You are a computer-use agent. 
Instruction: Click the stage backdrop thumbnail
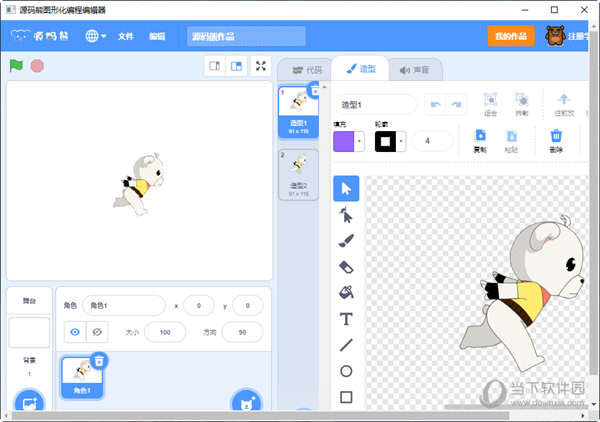tap(29, 332)
